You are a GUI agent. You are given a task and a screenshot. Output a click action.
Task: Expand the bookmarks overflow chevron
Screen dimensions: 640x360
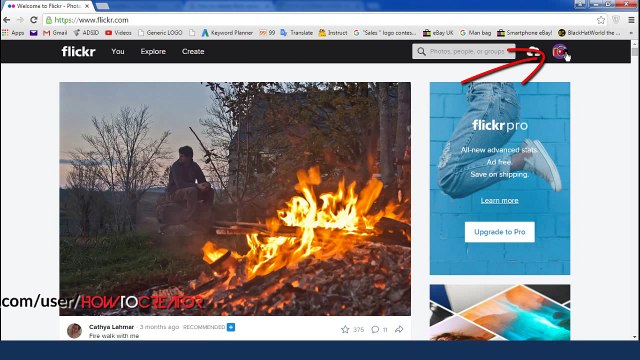coord(631,33)
